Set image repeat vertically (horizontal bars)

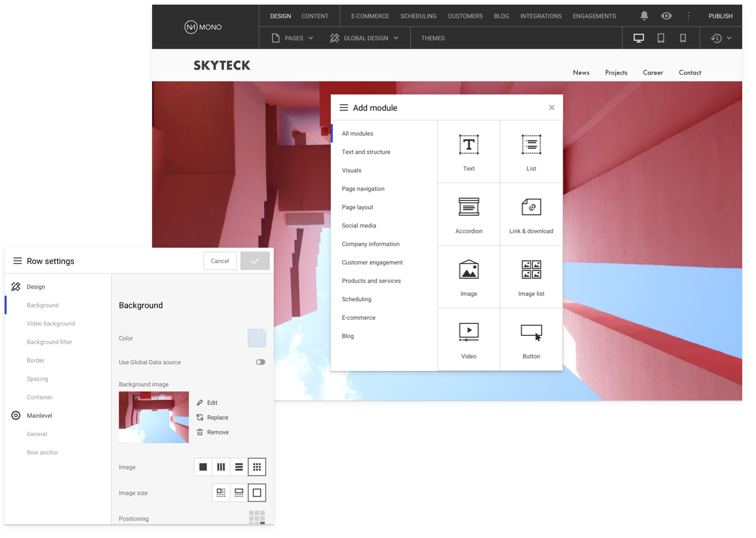click(239, 467)
